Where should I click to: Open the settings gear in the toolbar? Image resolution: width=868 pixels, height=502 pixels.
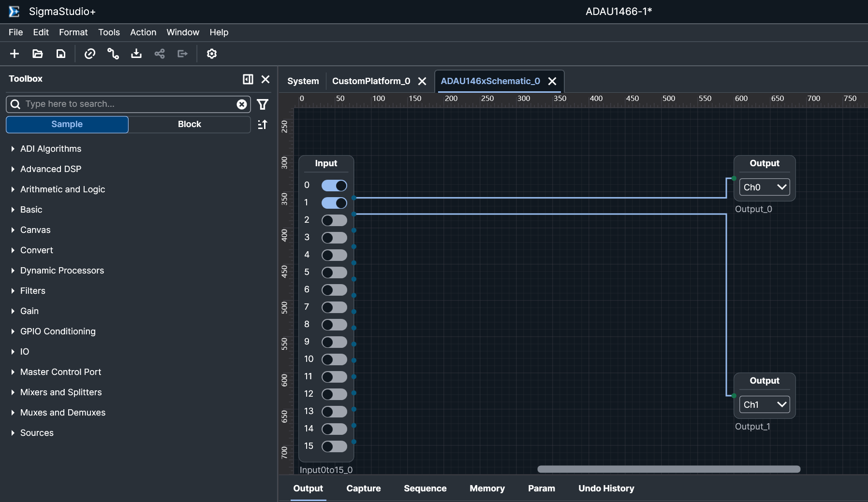pos(212,54)
